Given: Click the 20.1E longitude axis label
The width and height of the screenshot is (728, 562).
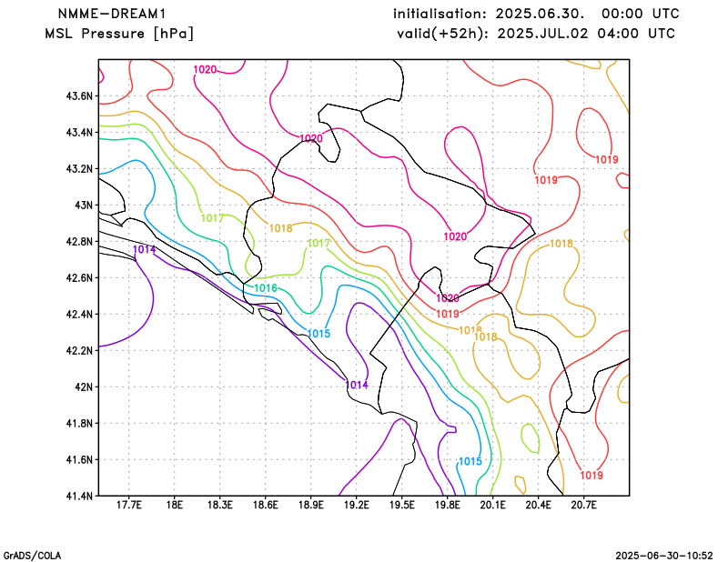Looking at the screenshot, I should tap(492, 505).
